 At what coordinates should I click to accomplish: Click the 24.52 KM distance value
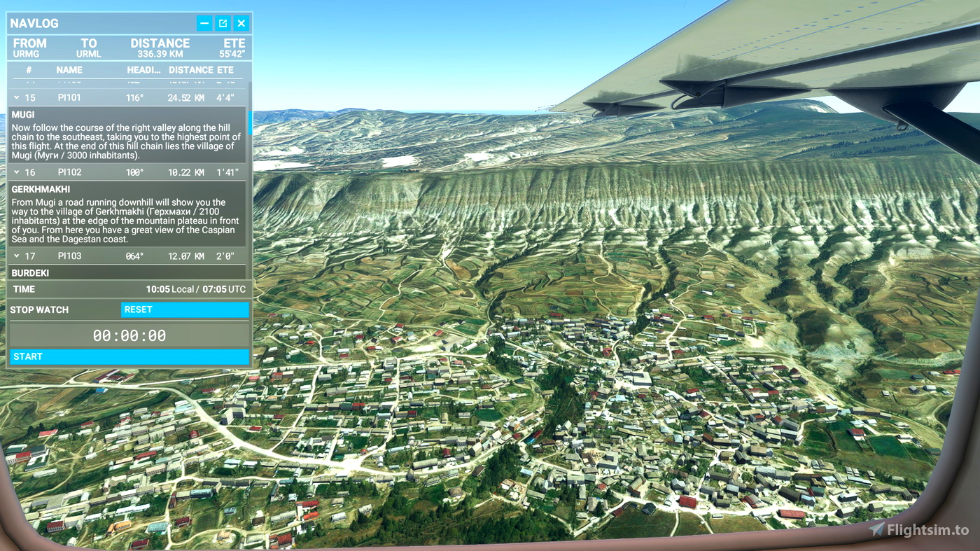click(186, 98)
